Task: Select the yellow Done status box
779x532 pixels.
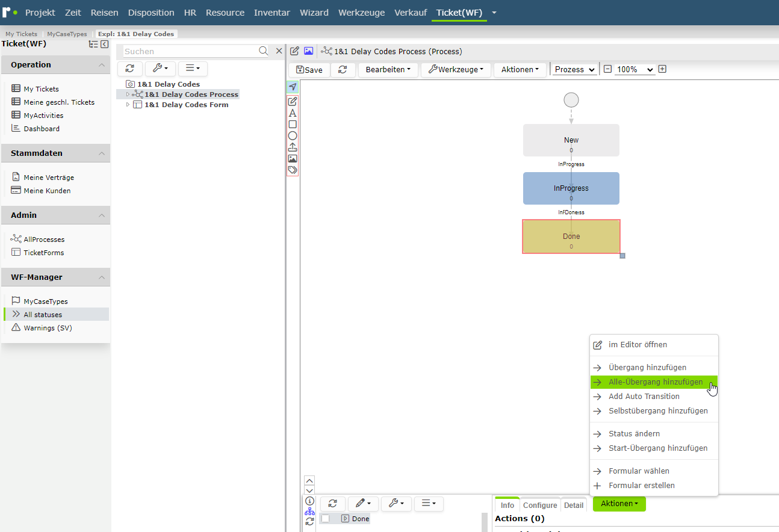Action: pos(571,236)
